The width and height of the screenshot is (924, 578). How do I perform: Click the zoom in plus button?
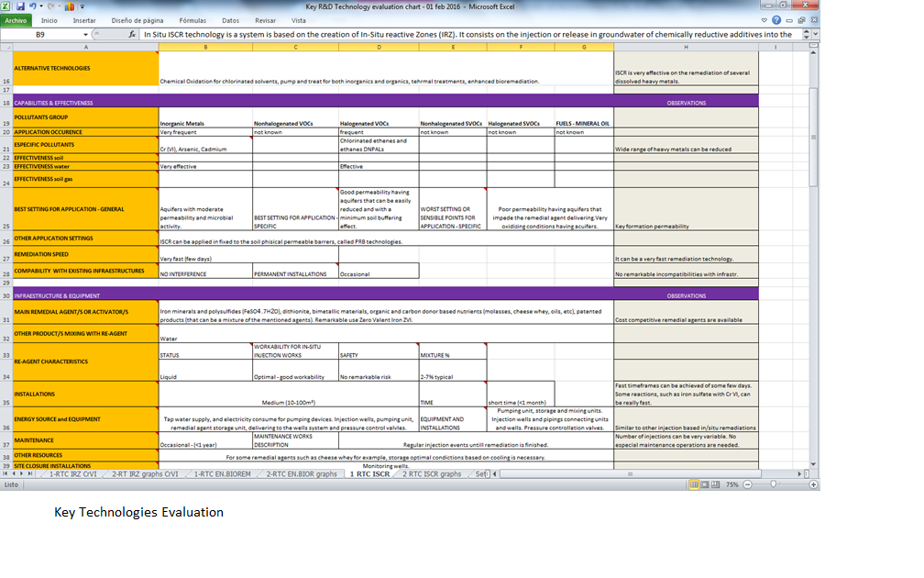pos(815,484)
